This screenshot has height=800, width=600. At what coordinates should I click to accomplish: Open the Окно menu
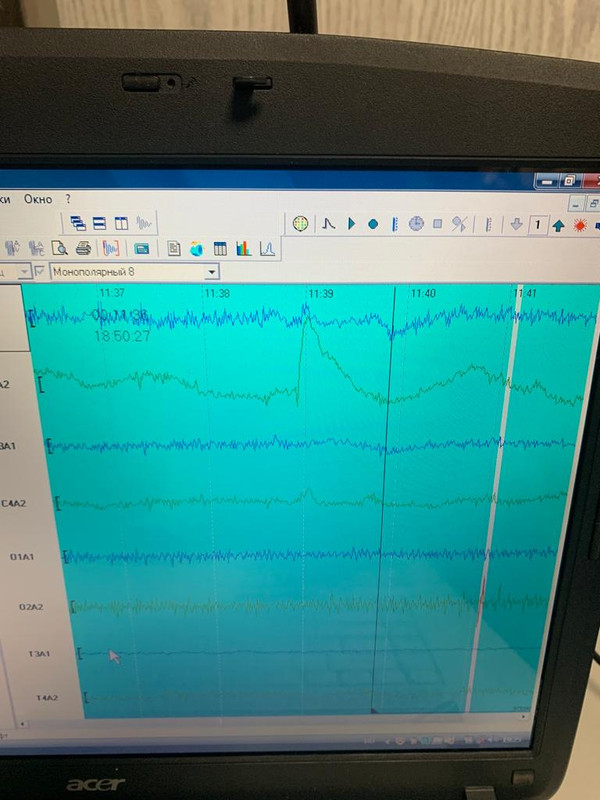point(38,199)
